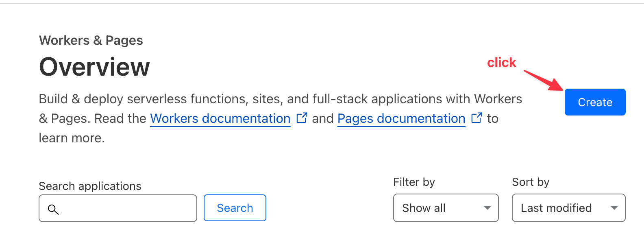
Task: Open the Pages documentation link
Action: 401,118
